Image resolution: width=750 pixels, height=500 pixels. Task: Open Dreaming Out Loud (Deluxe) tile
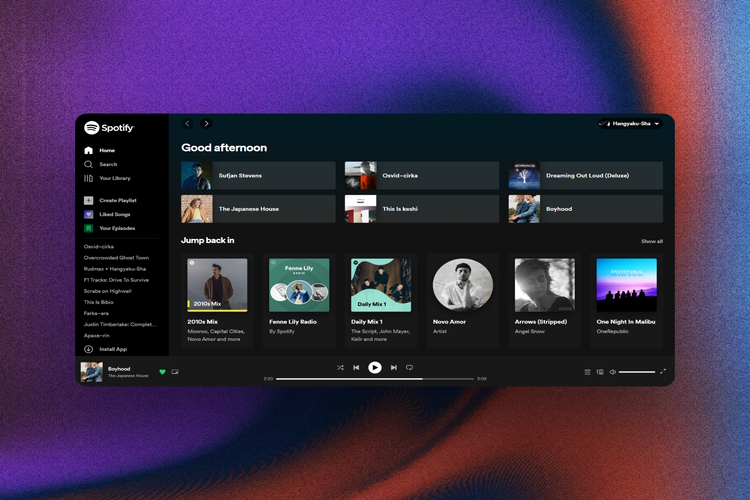pyautogui.click(x=585, y=176)
